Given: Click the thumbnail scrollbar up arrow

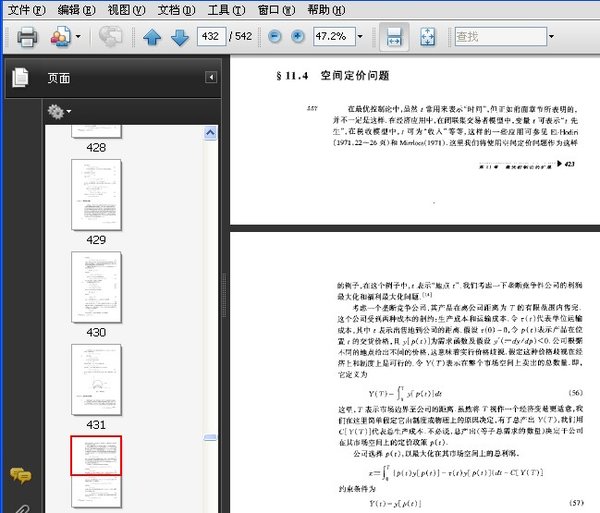Looking at the screenshot, I should pos(210,133).
